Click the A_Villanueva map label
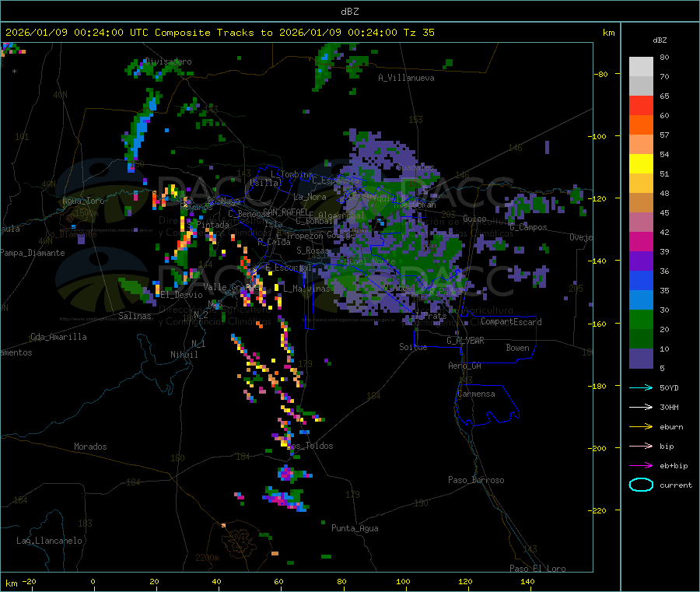Viewport: 700px width, 592px height. (406, 78)
